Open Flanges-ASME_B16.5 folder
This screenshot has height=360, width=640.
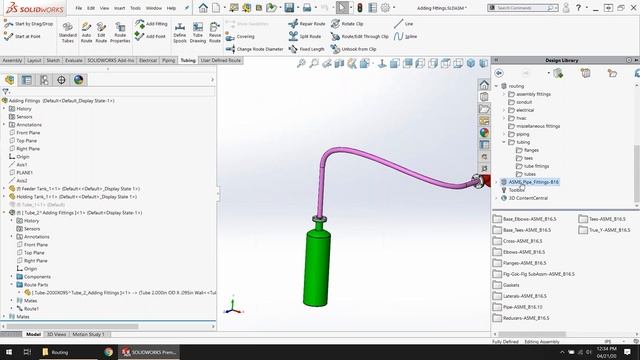520,263
